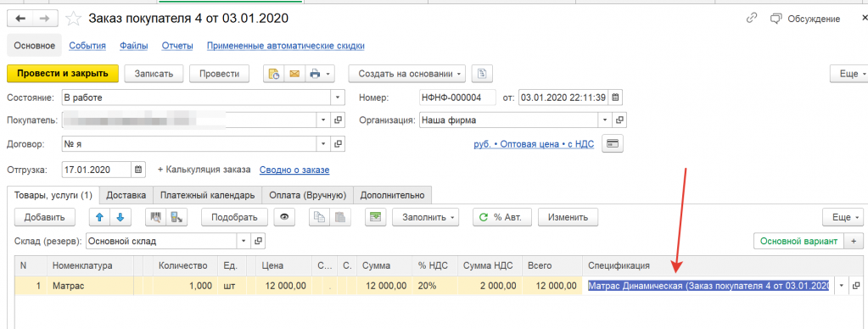This screenshot has height=329, width=868.
Task: Copy link to document chain icon
Action: 751,19
